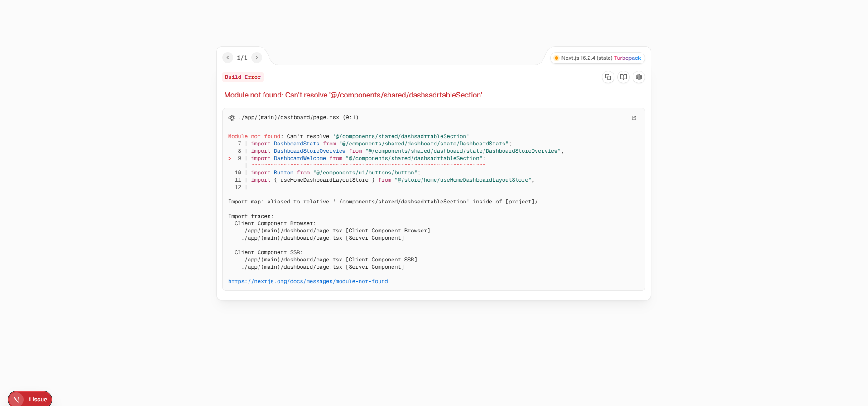Click the Client Component SSR label
Viewport: 868px width, 406px height.
point(269,252)
